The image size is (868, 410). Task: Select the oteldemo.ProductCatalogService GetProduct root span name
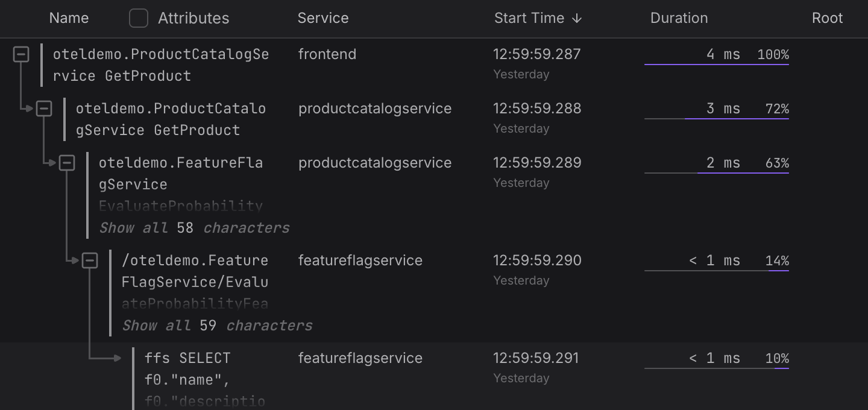pos(161,65)
